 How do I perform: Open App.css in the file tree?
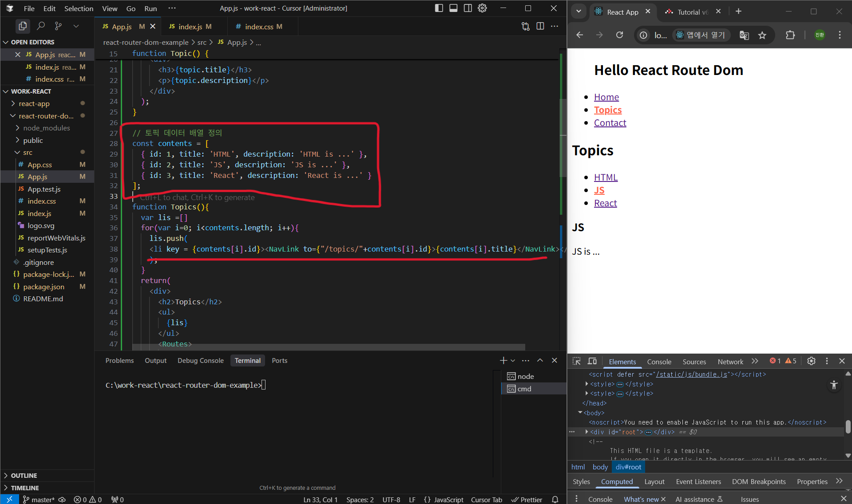(x=47, y=165)
